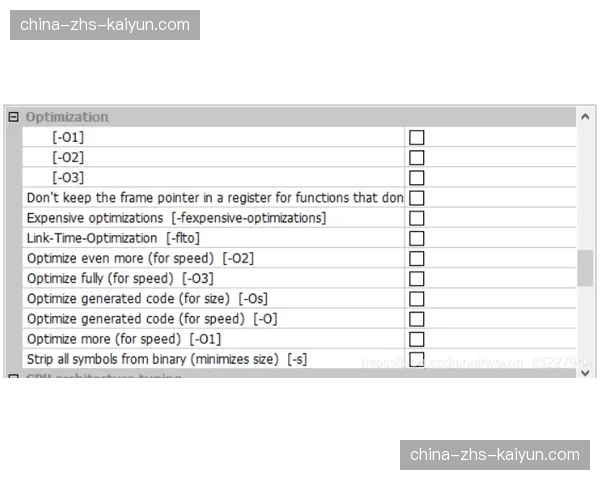Check the [-O3] option box
The image size is (600, 480).
pyautogui.click(x=417, y=177)
